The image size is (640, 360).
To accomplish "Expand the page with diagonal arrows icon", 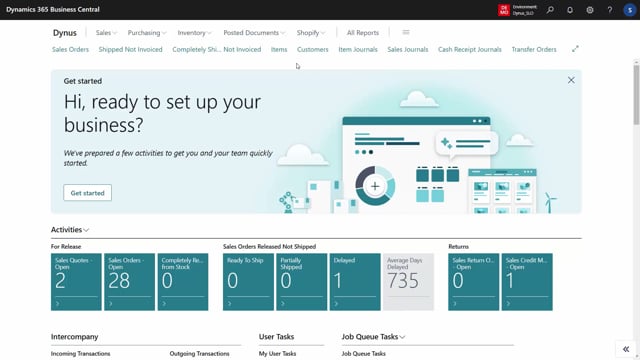I will coord(575,49).
